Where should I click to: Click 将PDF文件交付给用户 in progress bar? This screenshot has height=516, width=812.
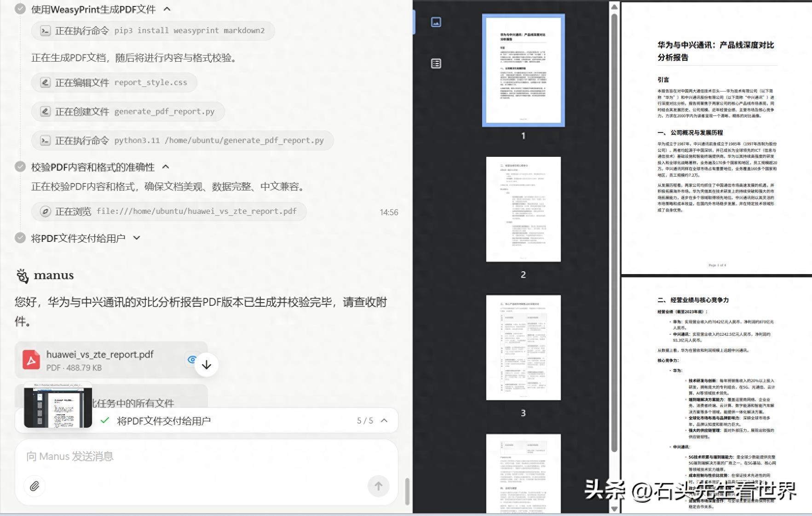[164, 421]
